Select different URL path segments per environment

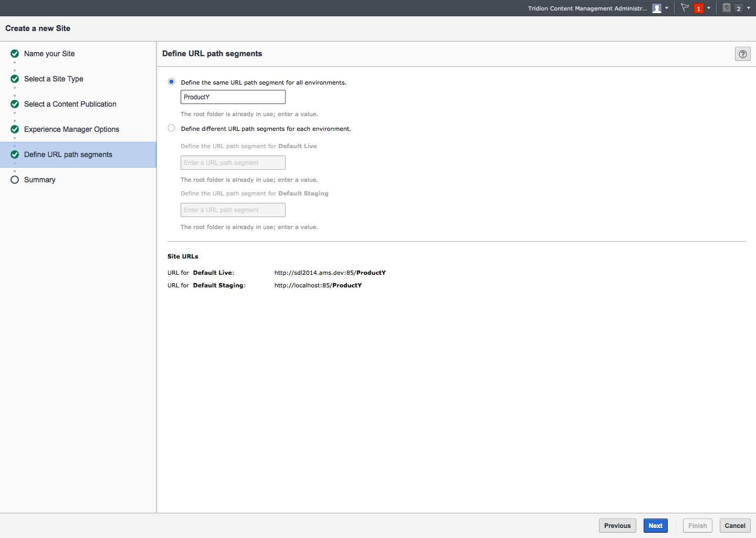(172, 128)
